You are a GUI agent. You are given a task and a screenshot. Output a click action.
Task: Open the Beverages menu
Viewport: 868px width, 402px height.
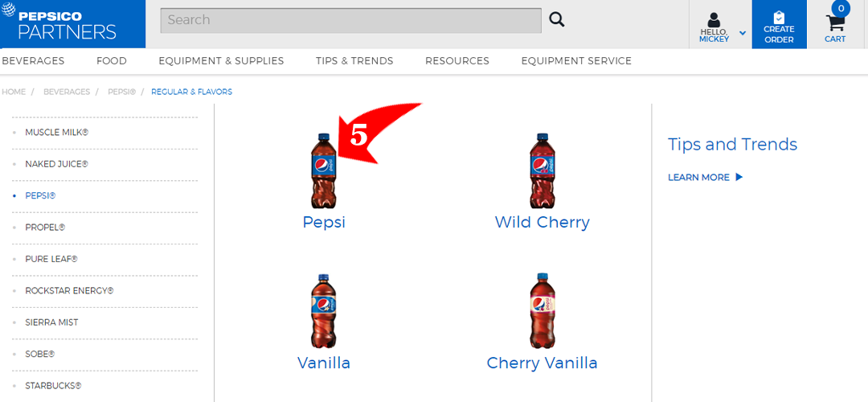33,61
